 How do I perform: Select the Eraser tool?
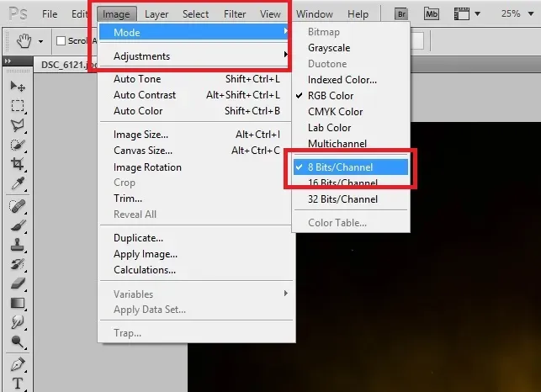[x=18, y=283]
